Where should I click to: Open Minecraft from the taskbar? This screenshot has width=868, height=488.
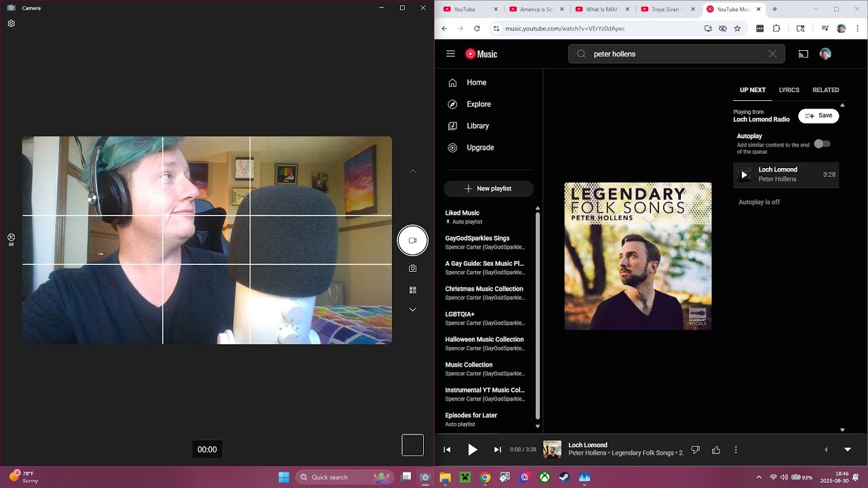point(465,477)
